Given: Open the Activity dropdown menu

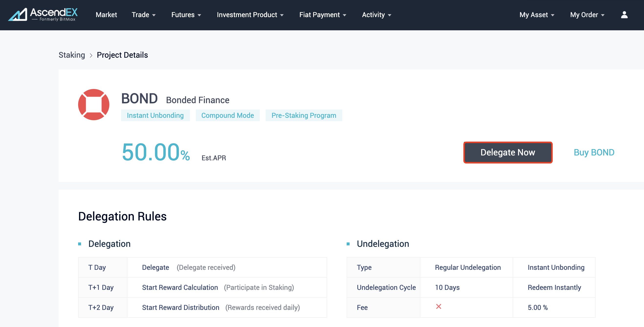Looking at the screenshot, I should coord(376,15).
